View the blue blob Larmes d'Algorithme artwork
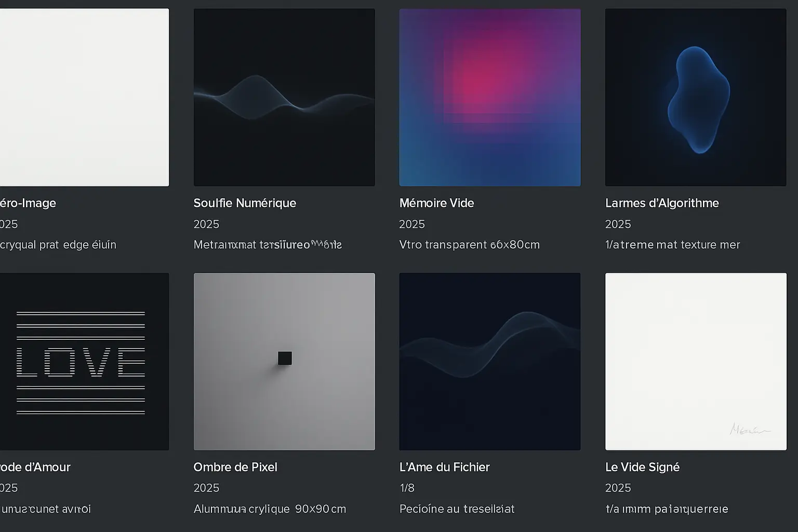The height and width of the screenshot is (532, 798). pyautogui.click(x=696, y=97)
